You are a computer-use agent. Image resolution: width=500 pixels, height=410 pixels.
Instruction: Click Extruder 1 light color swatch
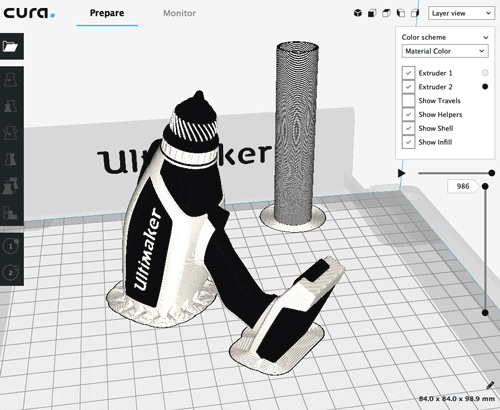(485, 73)
